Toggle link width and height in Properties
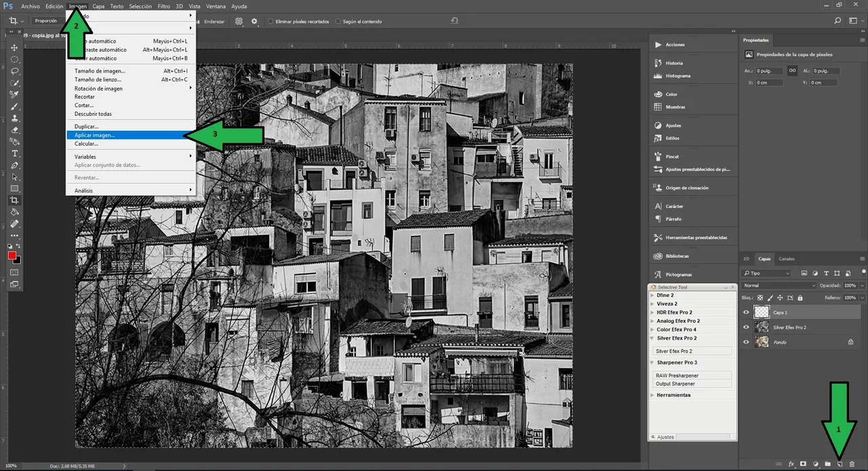The image size is (868, 471). pos(791,70)
